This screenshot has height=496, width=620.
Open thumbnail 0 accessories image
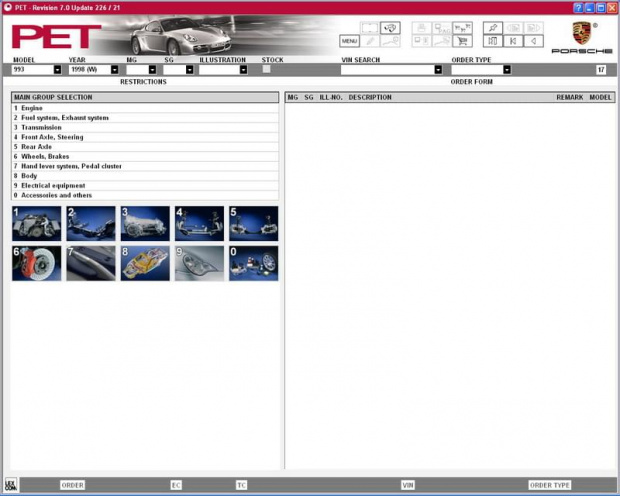tap(253, 263)
